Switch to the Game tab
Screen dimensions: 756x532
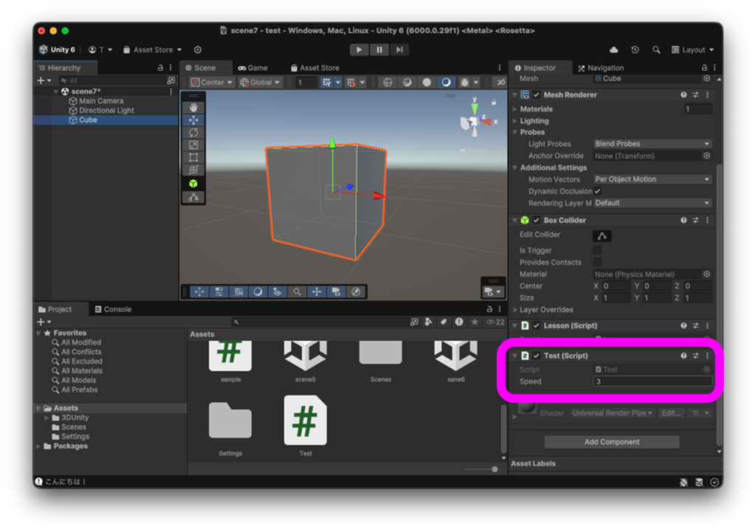[x=252, y=68]
